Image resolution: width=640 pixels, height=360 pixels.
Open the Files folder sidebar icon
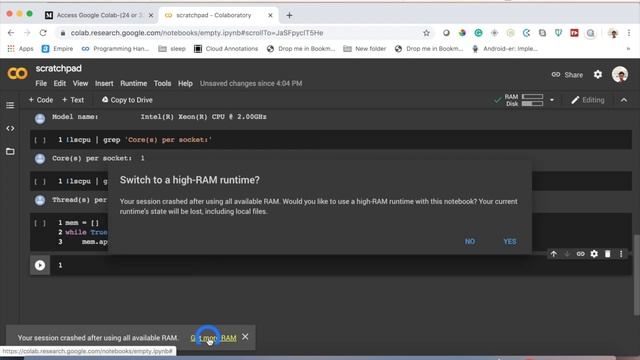pyautogui.click(x=10, y=151)
